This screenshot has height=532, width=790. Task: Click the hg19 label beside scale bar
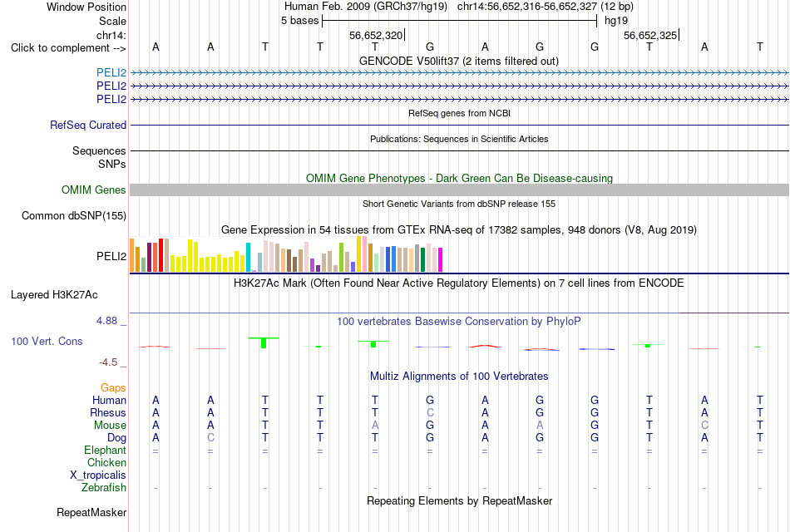616,21
